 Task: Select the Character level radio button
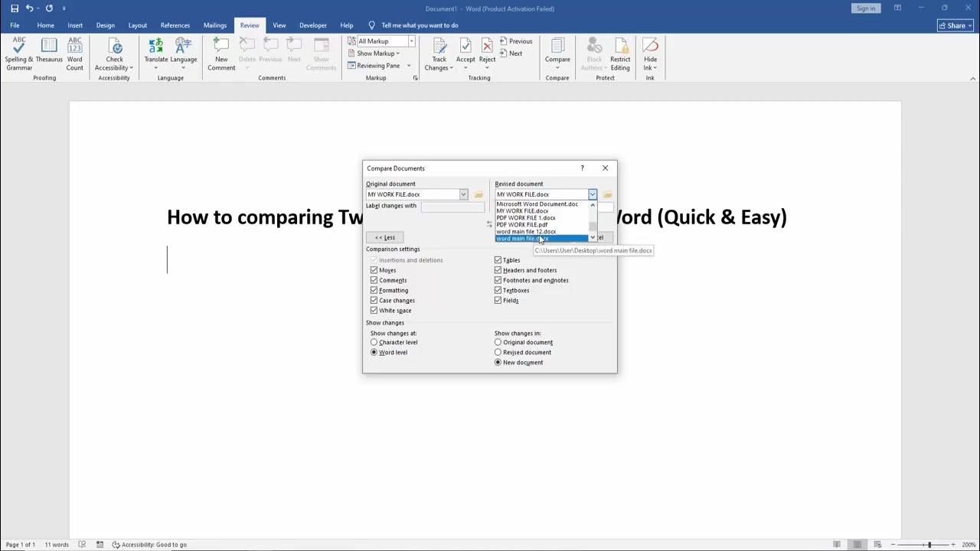[374, 342]
